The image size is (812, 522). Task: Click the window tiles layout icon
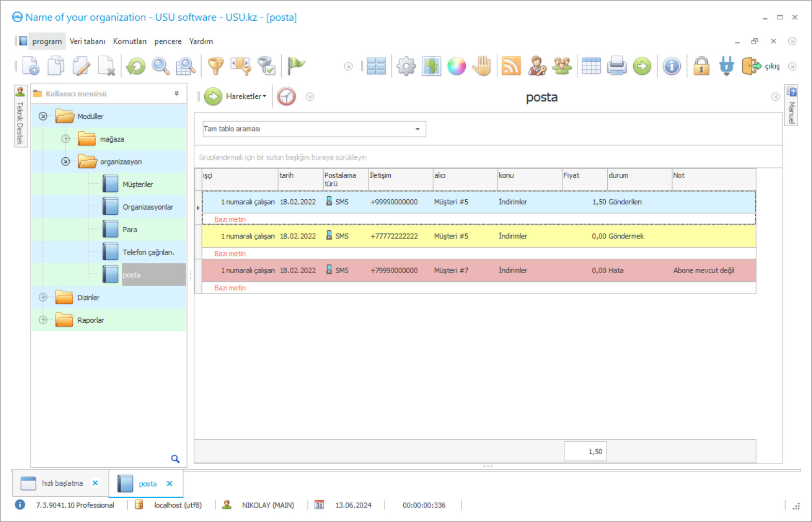(376, 66)
